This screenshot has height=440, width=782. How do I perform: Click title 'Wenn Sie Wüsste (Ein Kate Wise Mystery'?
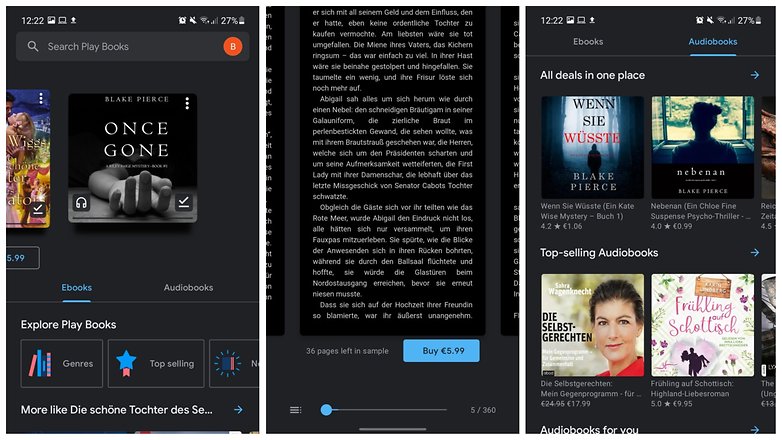coord(587,211)
